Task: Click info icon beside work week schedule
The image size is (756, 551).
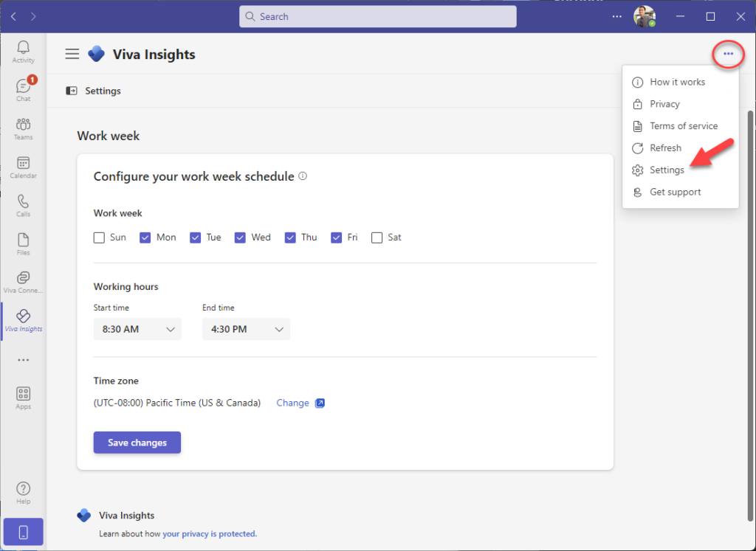Action: point(303,176)
